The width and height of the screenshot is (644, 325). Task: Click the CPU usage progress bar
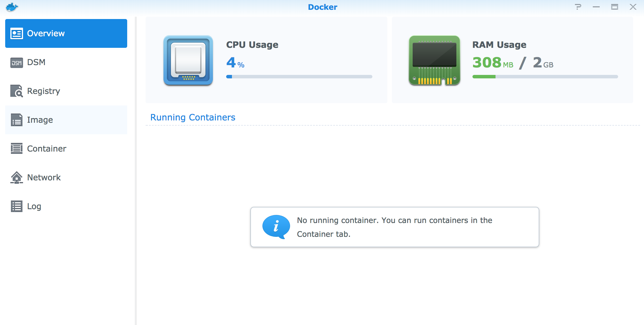299,77
